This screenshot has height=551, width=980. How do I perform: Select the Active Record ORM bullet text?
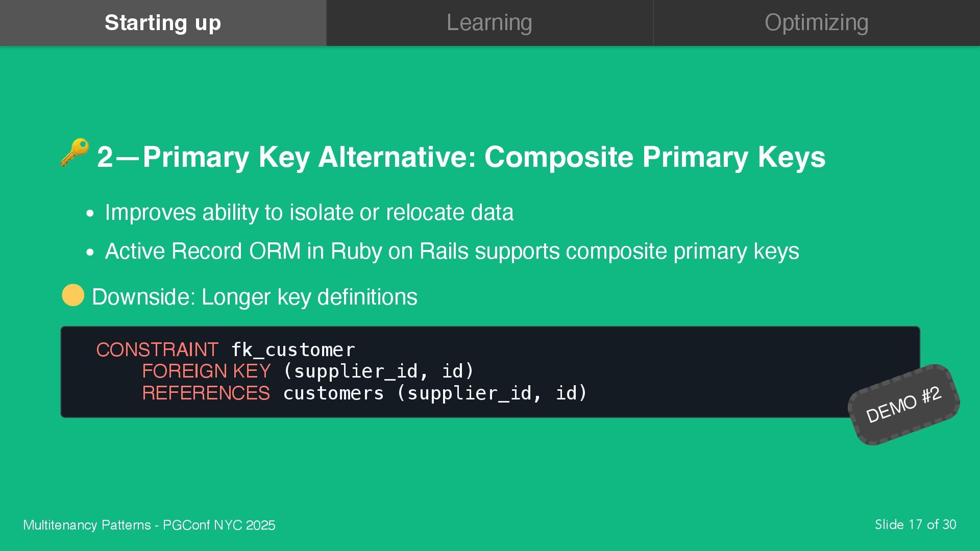pos(452,251)
